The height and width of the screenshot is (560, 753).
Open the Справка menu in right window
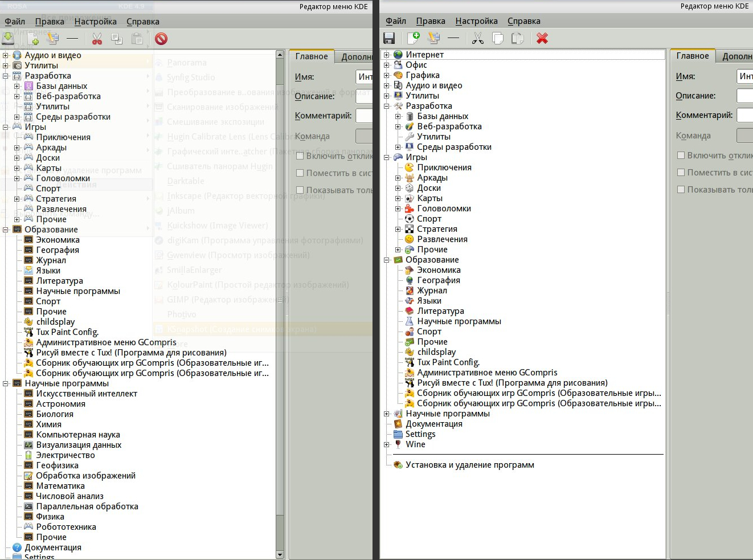524,21
